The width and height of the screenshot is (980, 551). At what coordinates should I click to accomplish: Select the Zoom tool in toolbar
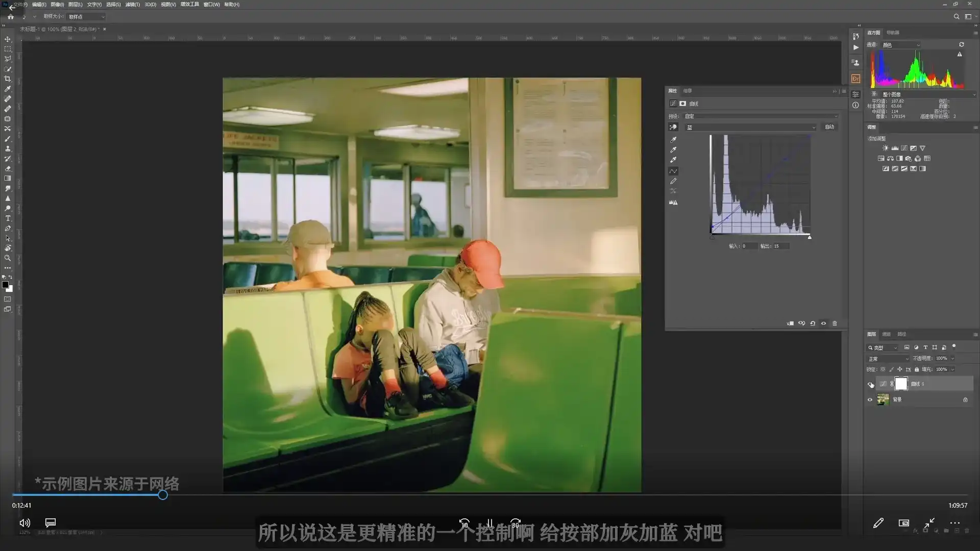8,258
